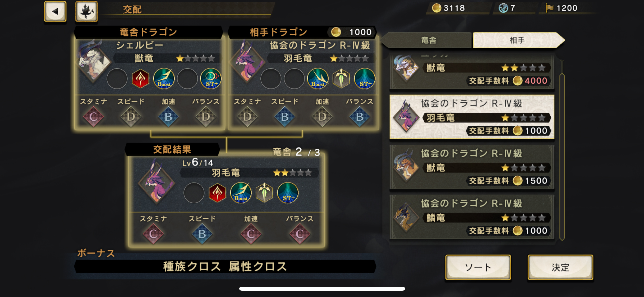Tap the sword skill icon of 相手ドラゴン

(x=341, y=79)
